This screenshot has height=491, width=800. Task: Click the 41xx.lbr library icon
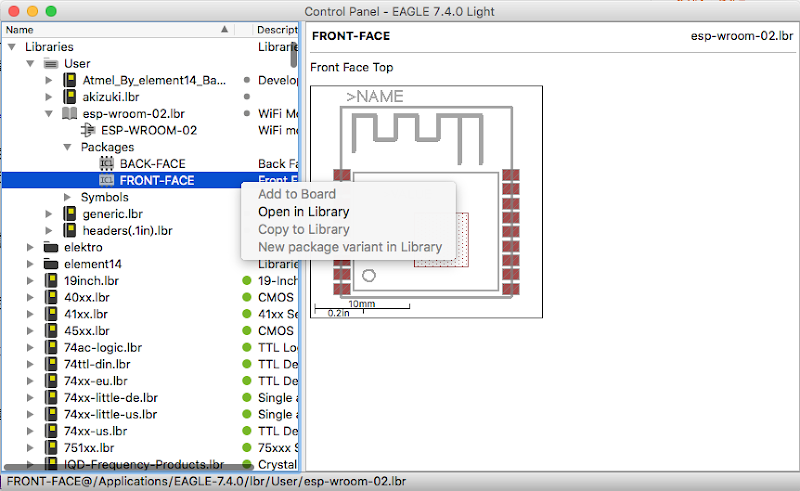pyautogui.click(x=51, y=314)
